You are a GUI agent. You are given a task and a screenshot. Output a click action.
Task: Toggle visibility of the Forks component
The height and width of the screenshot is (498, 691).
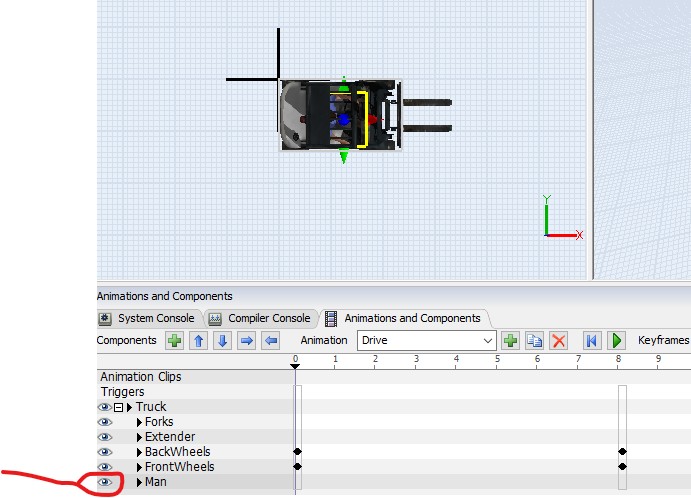tap(105, 422)
